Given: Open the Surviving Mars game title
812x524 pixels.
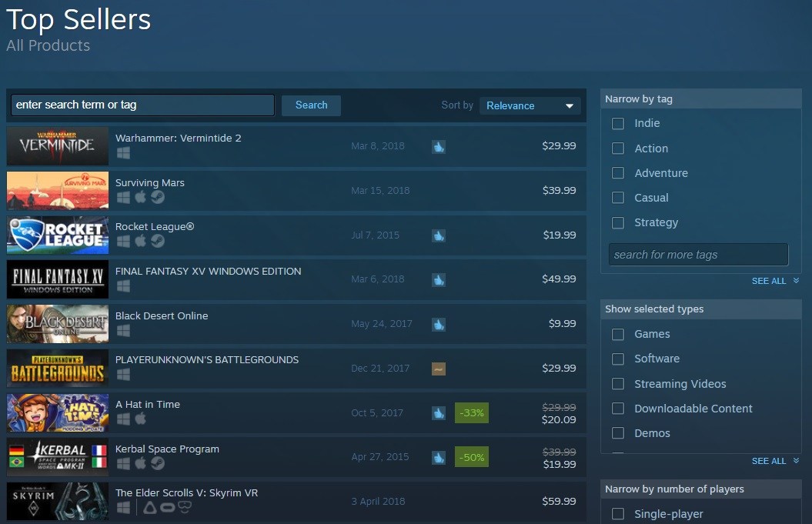Looking at the screenshot, I should (150, 183).
